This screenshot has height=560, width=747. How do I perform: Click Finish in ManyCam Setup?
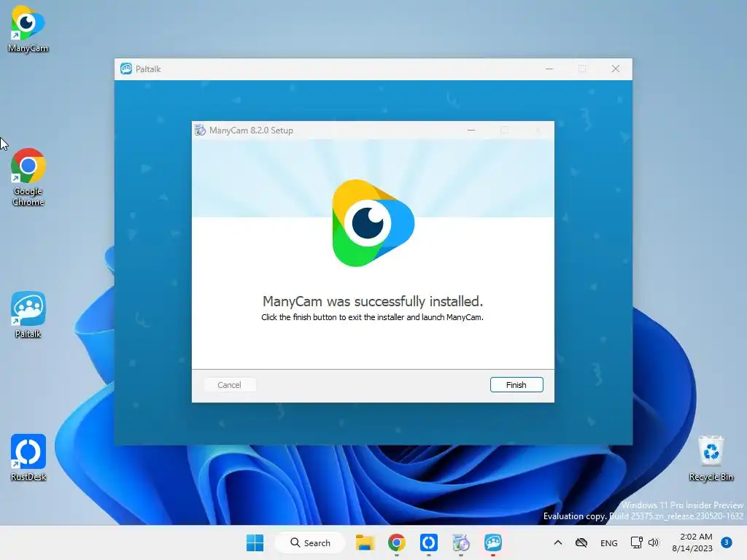[x=516, y=385]
